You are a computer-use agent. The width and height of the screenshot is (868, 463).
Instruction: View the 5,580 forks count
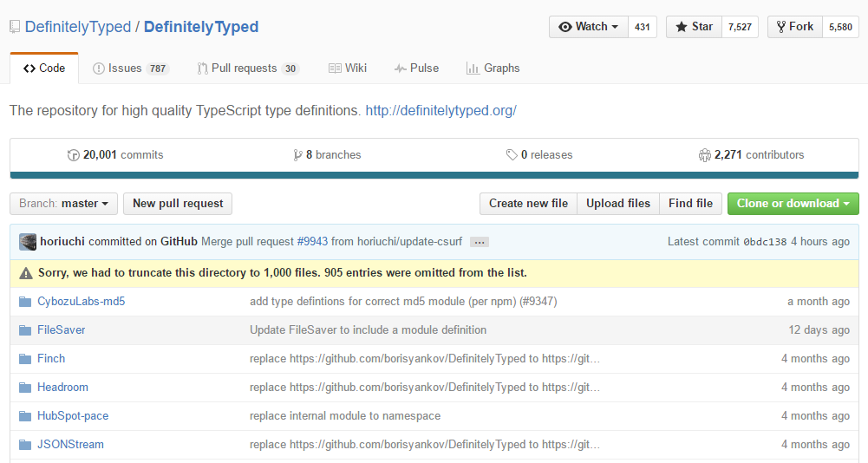[x=840, y=27]
